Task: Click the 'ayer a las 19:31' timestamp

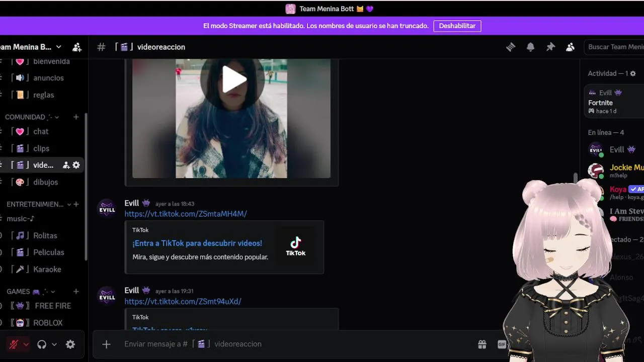Action: click(x=175, y=291)
